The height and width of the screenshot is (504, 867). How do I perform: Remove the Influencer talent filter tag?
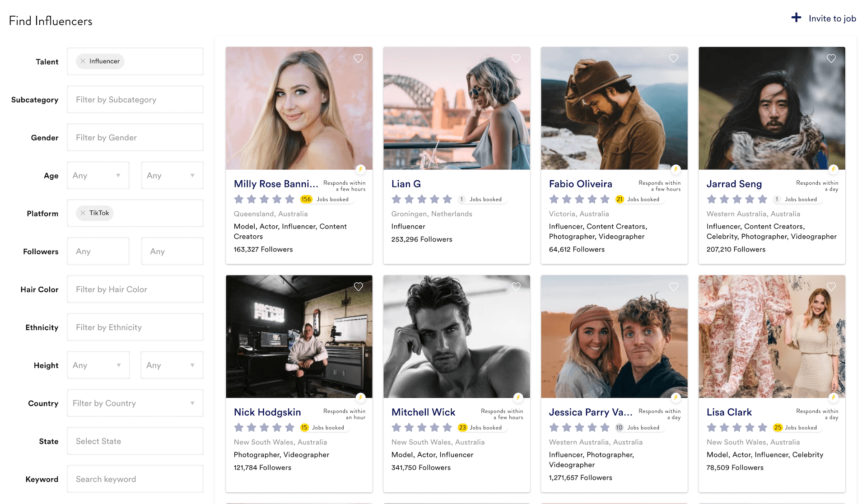(83, 61)
